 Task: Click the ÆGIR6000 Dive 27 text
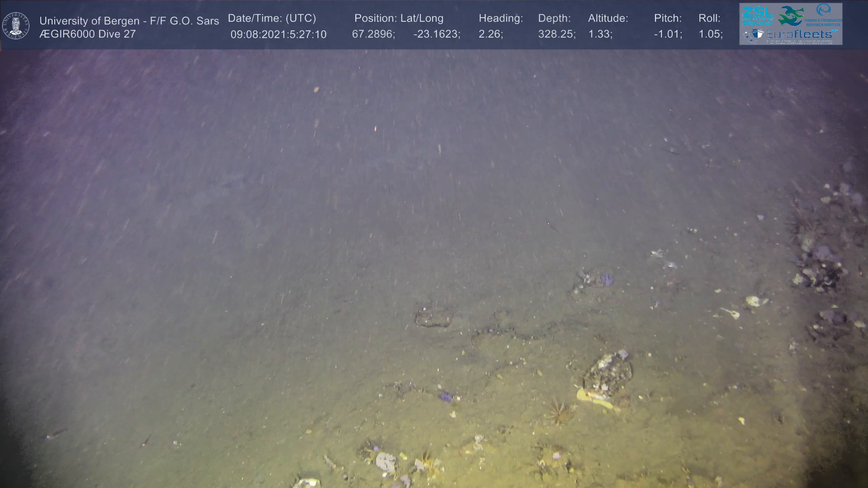click(87, 34)
